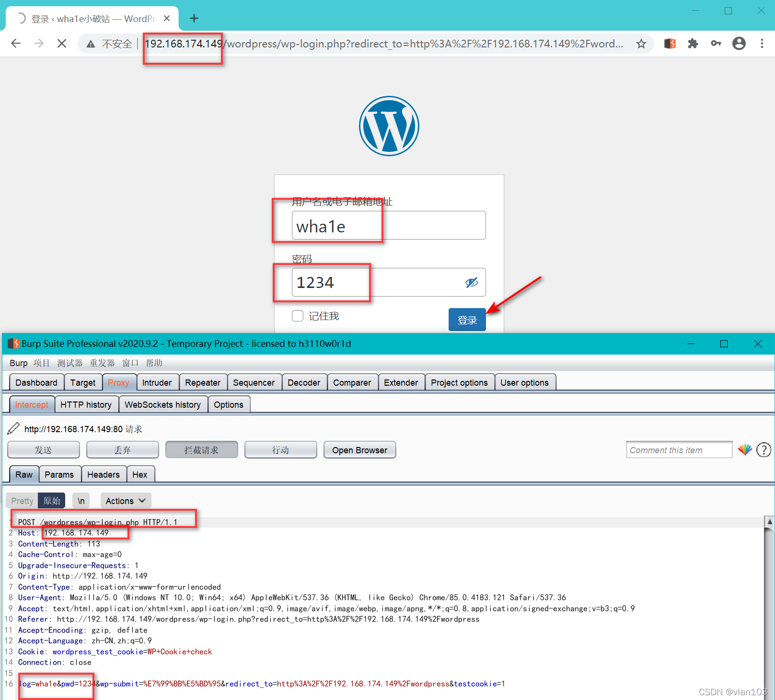
Task: Open the 测试器 menu
Action: [x=70, y=363]
